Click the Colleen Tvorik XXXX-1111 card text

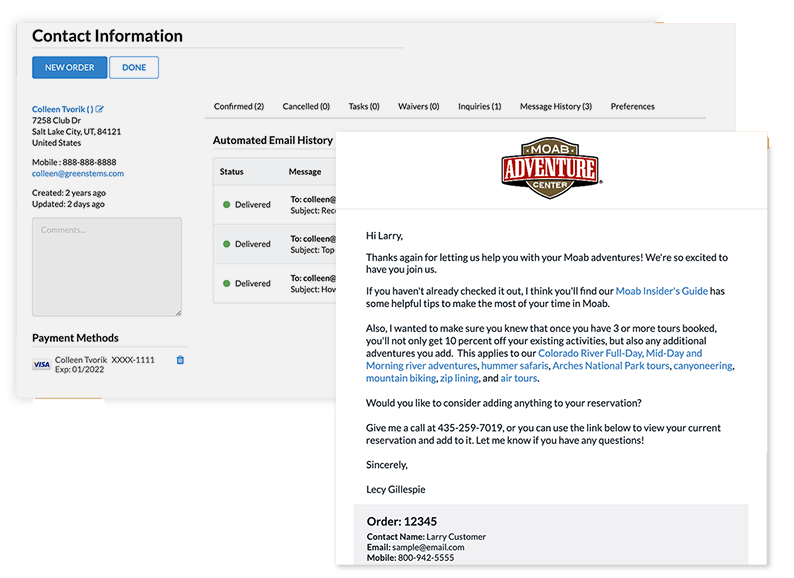[105, 360]
